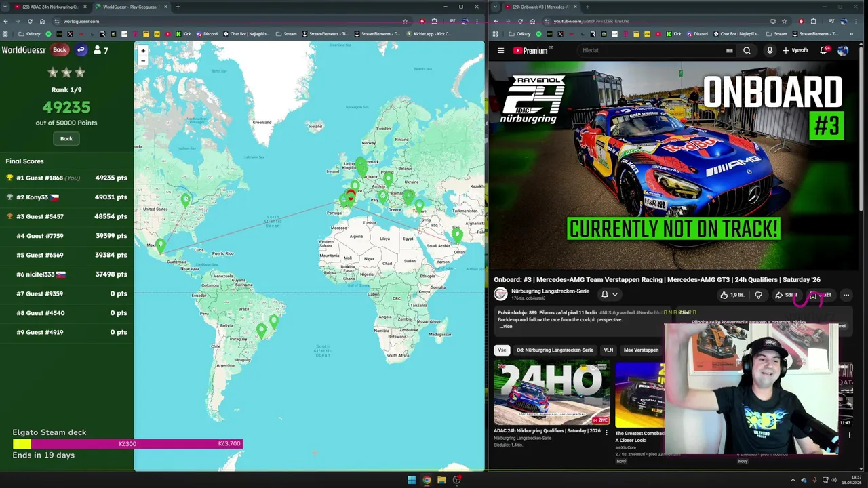Open options for ADAC 24h Qualifiers video
Screen dimensions: 868x488
(606, 431)
